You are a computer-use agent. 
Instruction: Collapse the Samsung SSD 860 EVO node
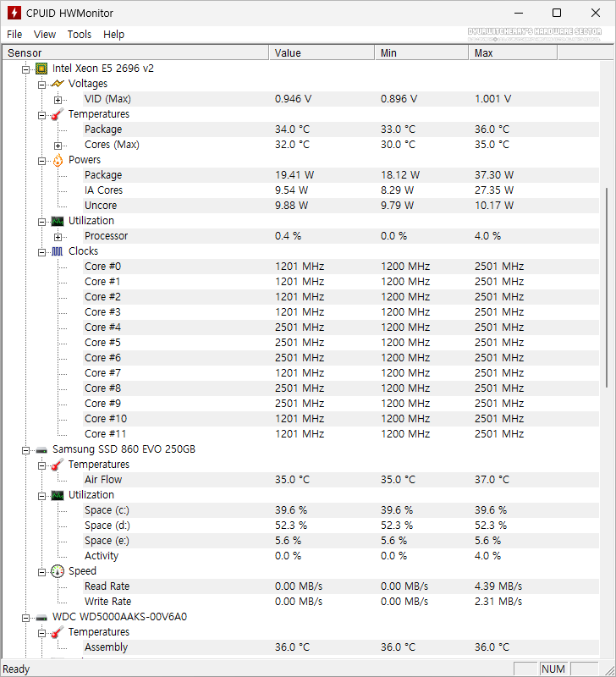pos(26,450)
